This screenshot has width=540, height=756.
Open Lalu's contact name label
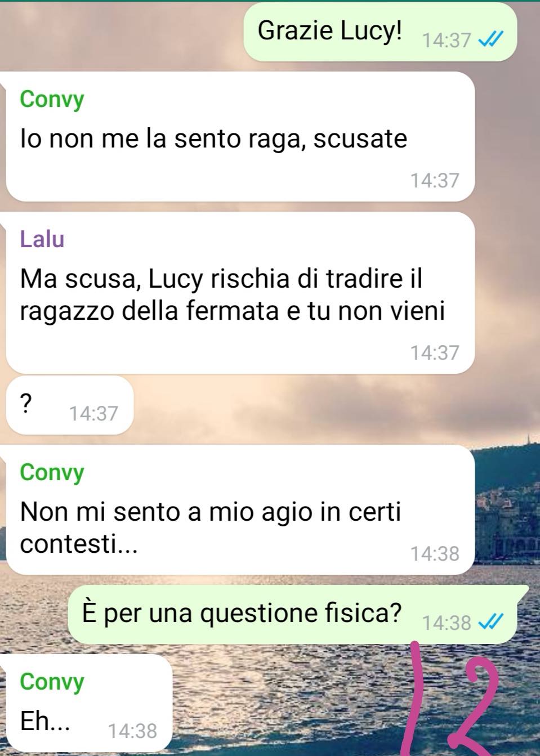[x=42, y=239]
